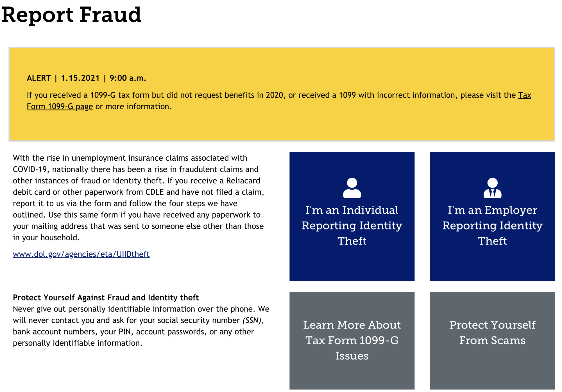Click the CDLE abbreviation in the paragraph

click(154, 192)
